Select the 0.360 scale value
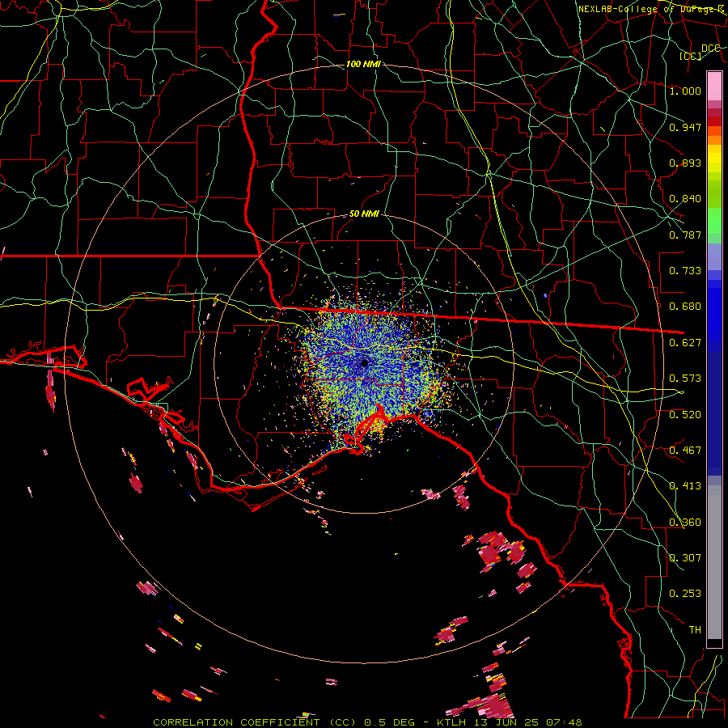 pyautogui.click(x=685, y=523)
